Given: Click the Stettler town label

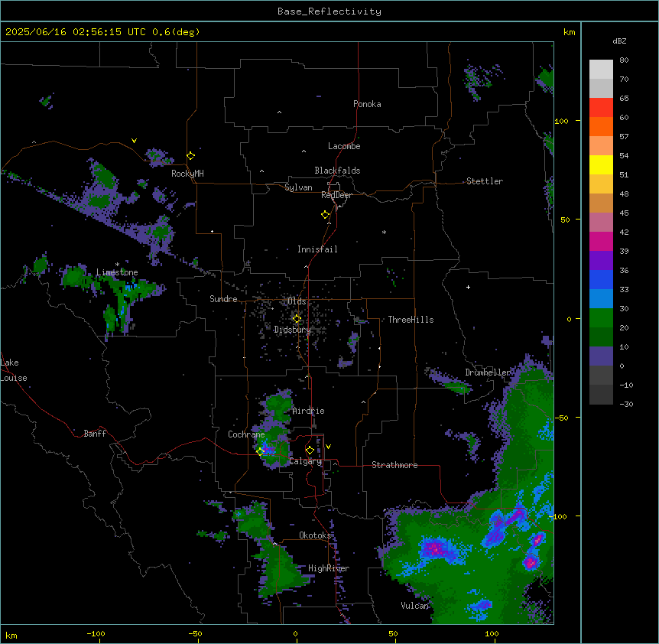Looking at the screenshot, I should [x=485, y=181].
